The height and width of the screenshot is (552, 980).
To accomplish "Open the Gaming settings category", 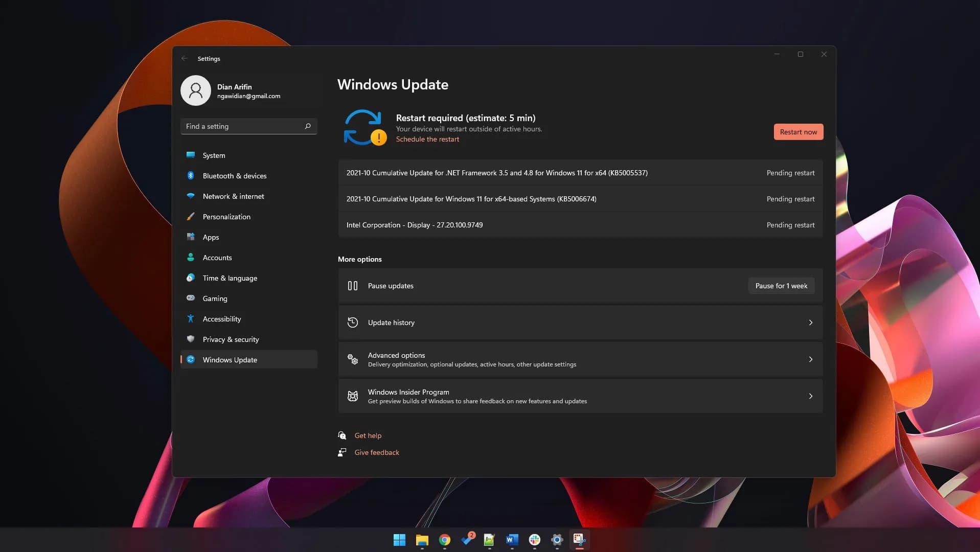I will pyautogui.click(x=215, y=298).
